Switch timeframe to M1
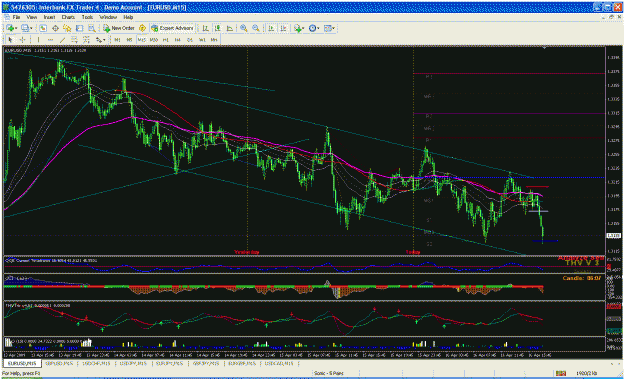625x379 pixels. (x=117, y=40)
